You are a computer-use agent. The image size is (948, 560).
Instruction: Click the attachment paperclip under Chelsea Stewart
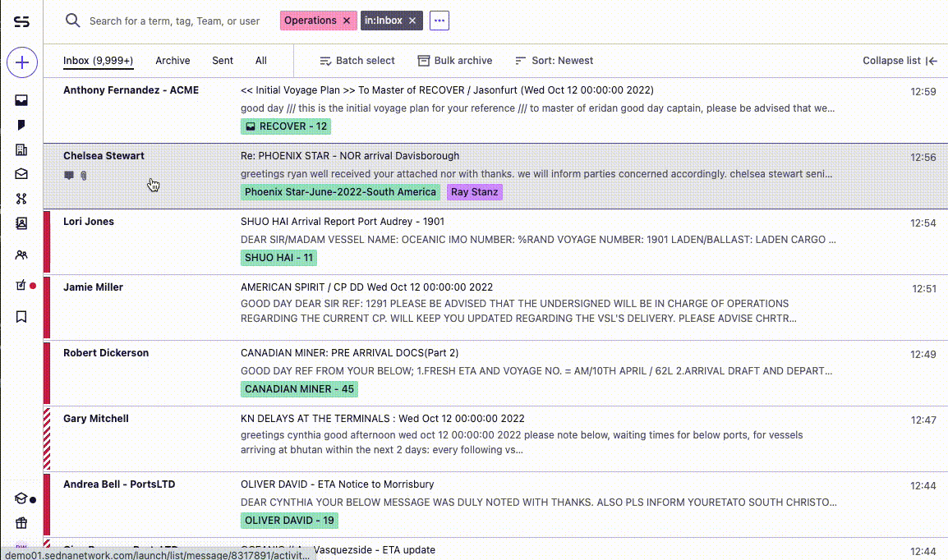pyautogui.click(x=84, y=175)
